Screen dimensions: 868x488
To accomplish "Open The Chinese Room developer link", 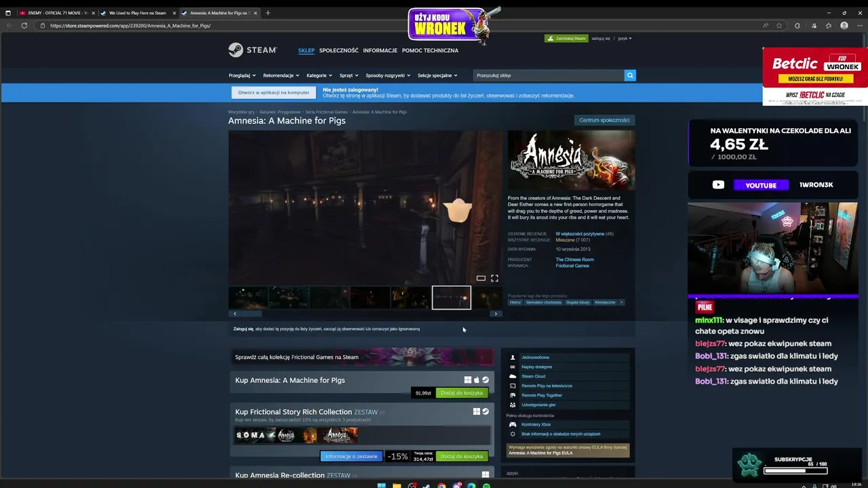I will pyautogui.click(x=574, y=260).
